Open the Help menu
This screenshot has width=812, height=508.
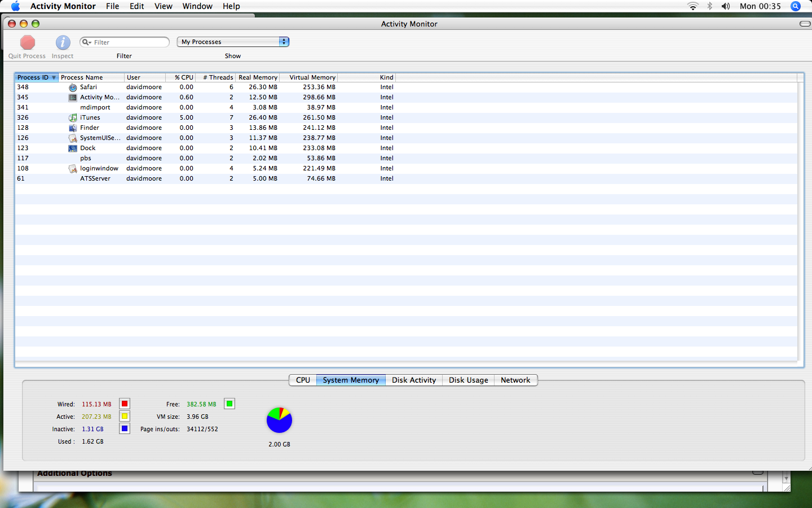coord(231,6)
